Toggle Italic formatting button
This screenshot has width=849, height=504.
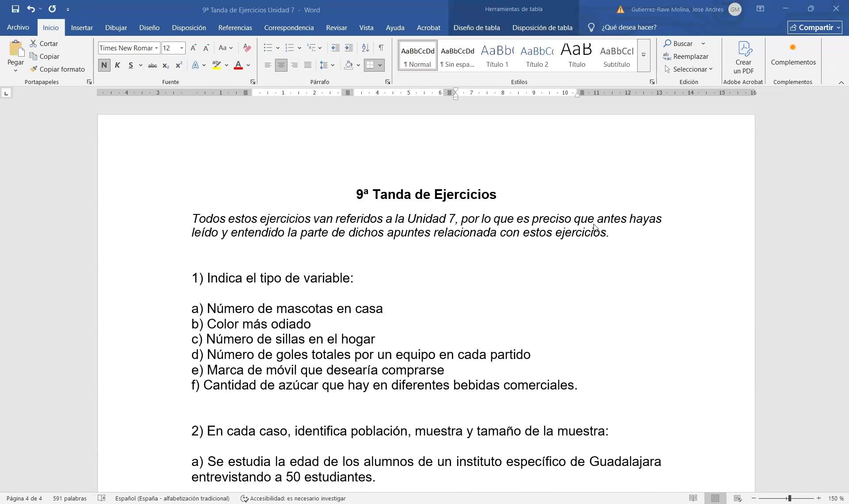coord(117,65)
